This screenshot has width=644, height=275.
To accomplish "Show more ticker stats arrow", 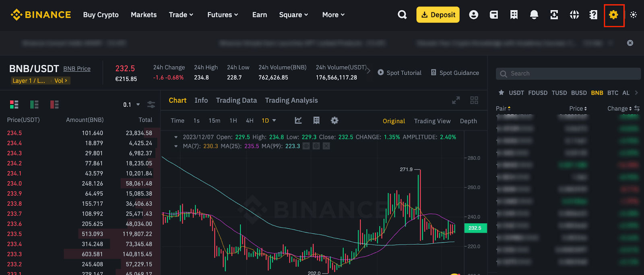I will [369, 71].
